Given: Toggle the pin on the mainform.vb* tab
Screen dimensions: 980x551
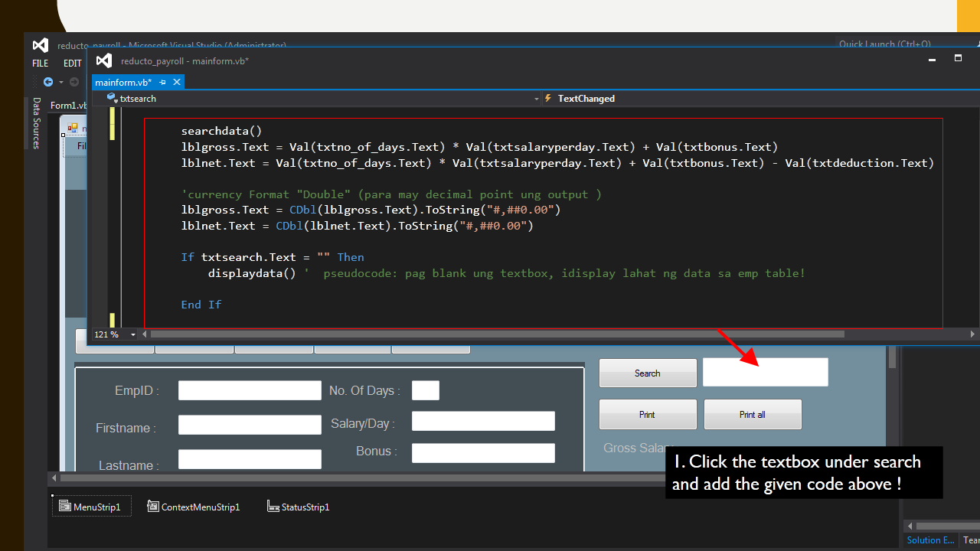Looking at the screenshot, I should pyautogui.click(x=162, y=82).
